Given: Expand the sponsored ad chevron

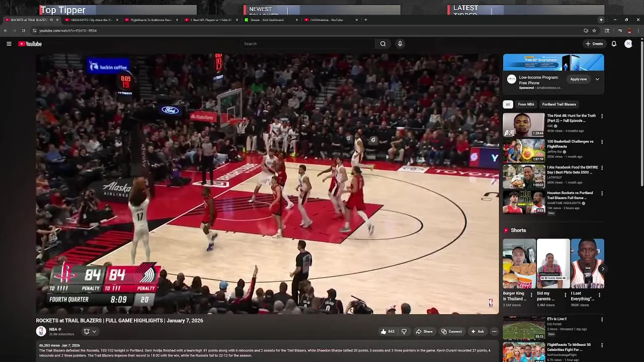Looking at the screenshot, I should tap(597, 79).
